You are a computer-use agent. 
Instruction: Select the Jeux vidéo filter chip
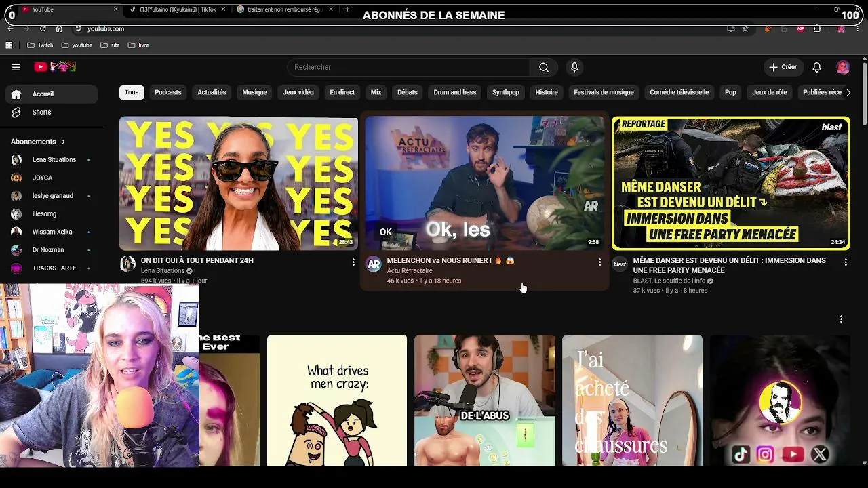298,92
